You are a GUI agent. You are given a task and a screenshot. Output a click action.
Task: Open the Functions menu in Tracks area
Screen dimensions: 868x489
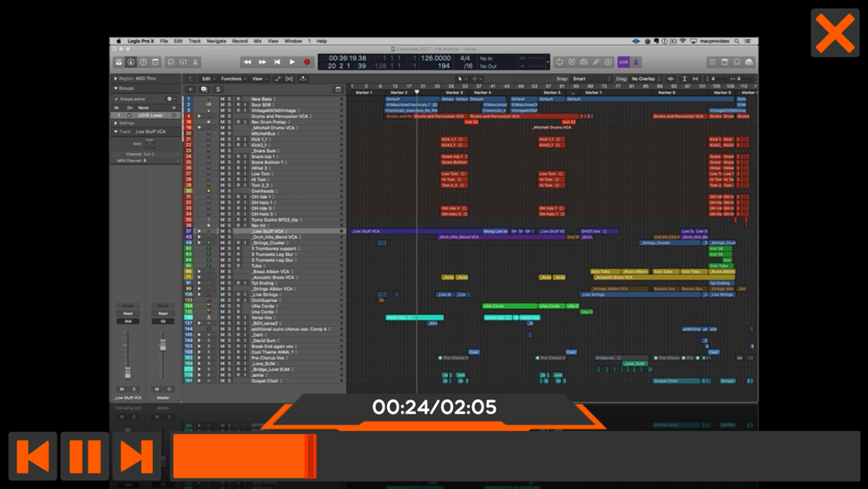click(x=232, y=79)
